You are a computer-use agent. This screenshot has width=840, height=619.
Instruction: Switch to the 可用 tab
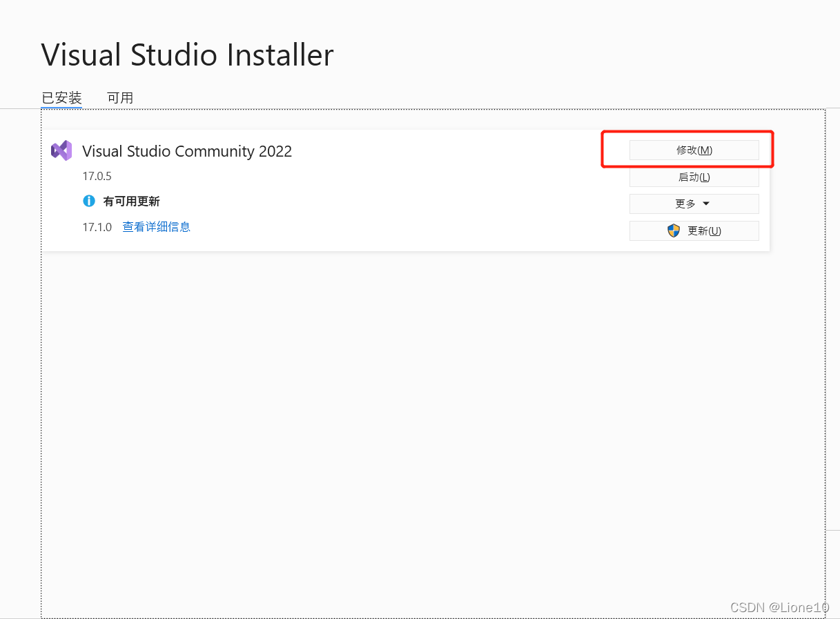point(120,98)
